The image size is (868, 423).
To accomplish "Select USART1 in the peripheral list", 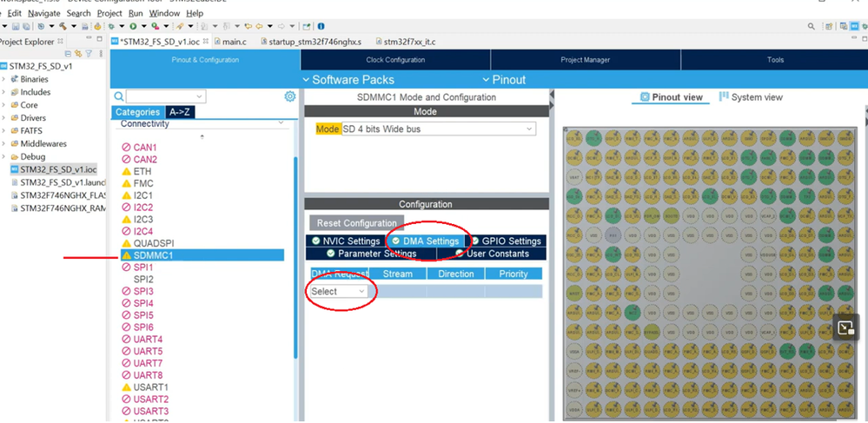I will [x=150, y=387].
